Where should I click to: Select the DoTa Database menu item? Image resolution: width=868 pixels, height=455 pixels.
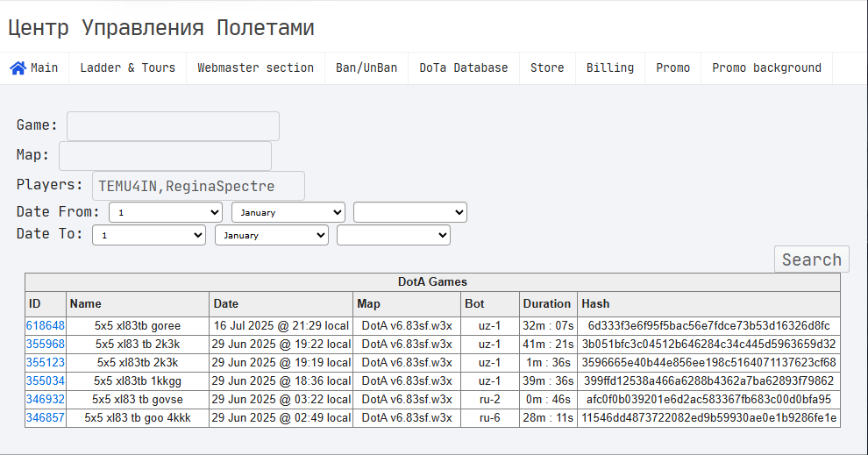coord(463,68)
